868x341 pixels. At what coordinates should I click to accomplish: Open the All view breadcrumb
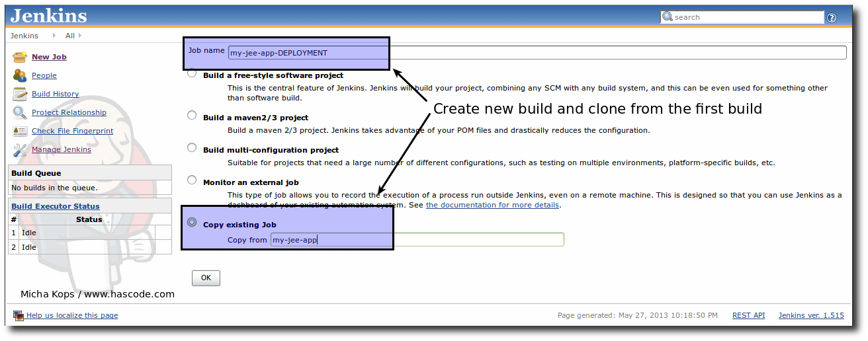click(x=70, y=36)
